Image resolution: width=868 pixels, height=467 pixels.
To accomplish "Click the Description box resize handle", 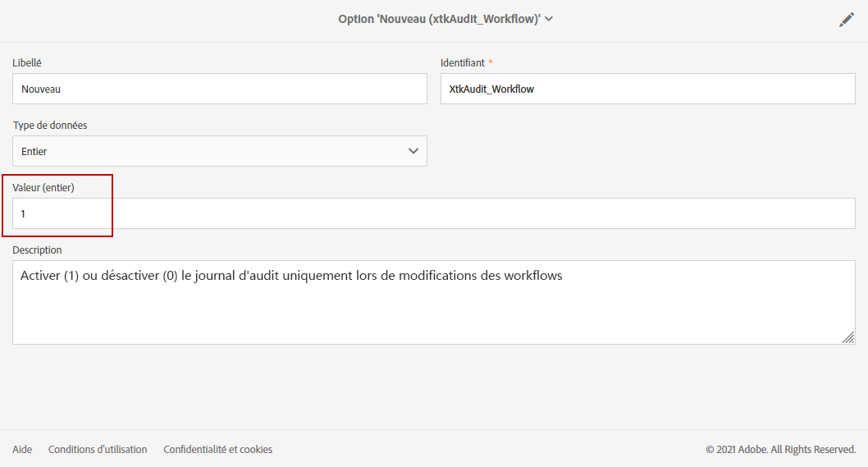I will (848, 337).
